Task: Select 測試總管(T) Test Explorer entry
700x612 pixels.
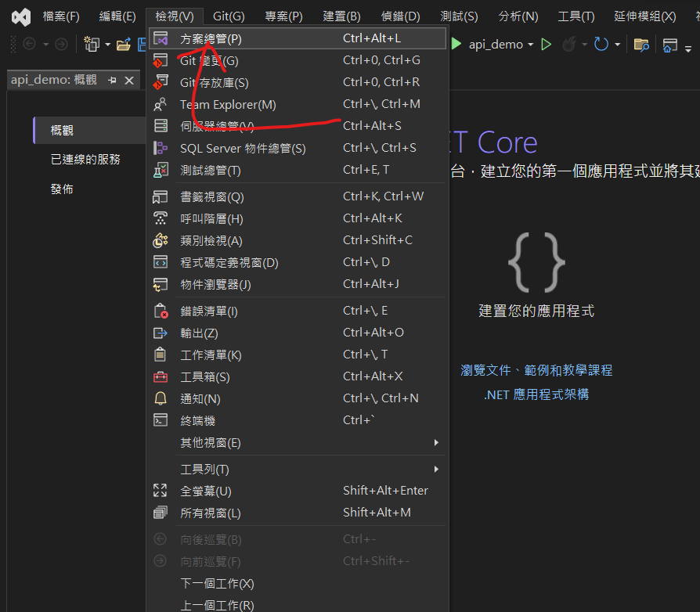Action: (298, 170)
